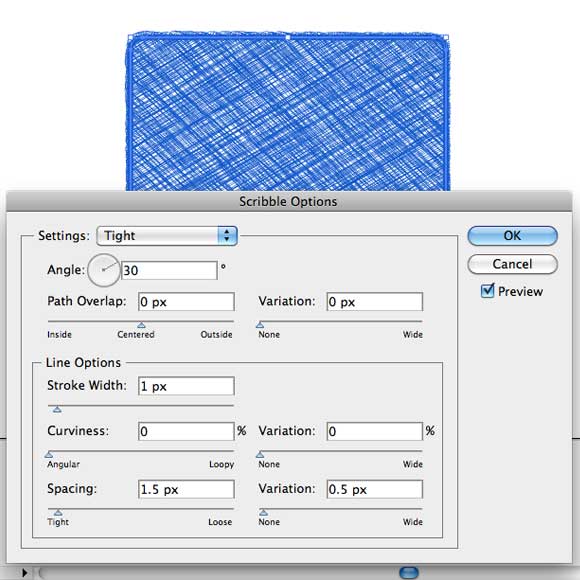Click the Stroke Width input field
The height and width of the screenshot is (580, 580).
pos(186,386)
